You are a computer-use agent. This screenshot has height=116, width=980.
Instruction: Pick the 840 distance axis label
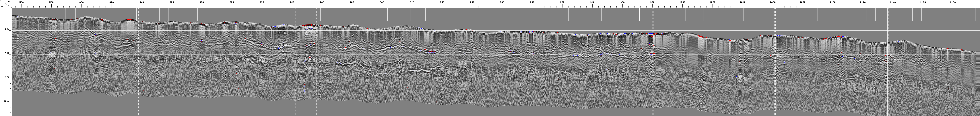(442, 2)
